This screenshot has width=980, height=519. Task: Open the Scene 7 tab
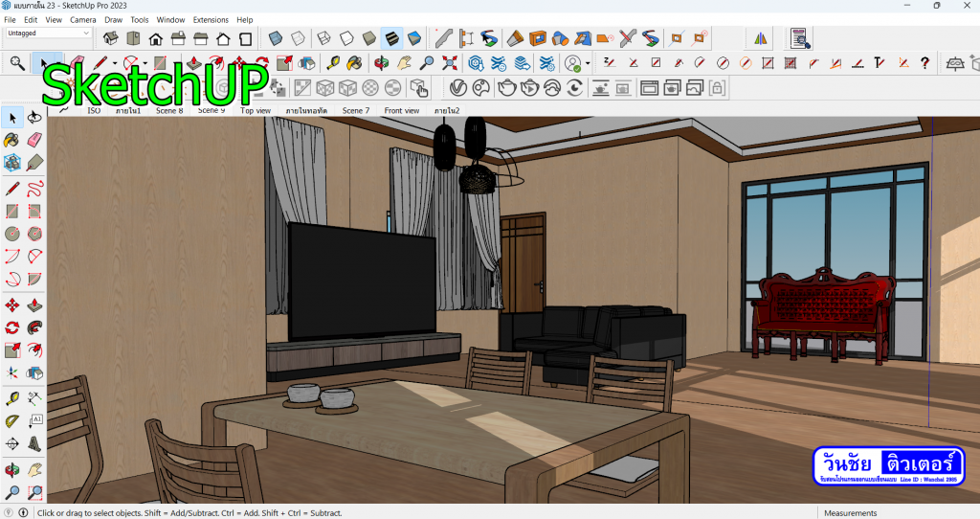coord(356,111)
